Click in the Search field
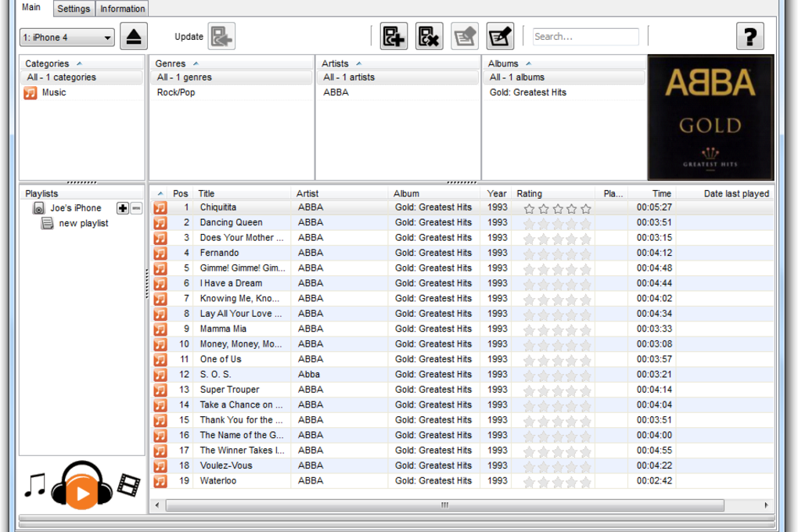The height and width of the screenshot is (532, 798). point(585,37)
